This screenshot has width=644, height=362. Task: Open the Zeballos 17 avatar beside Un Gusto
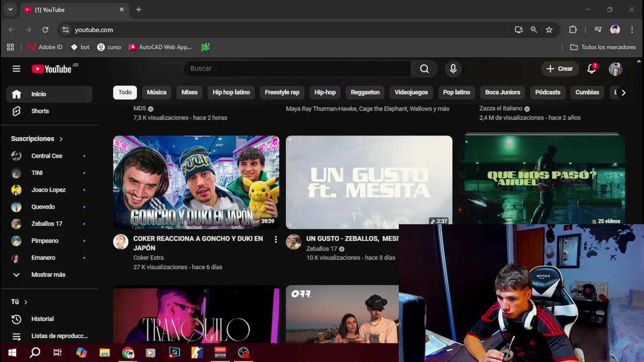point(293,242)
